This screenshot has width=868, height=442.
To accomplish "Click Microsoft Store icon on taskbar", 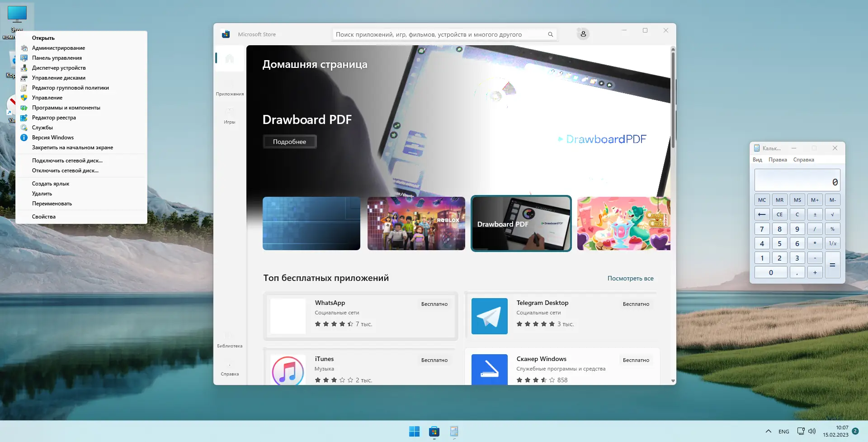I will [434, 431].
